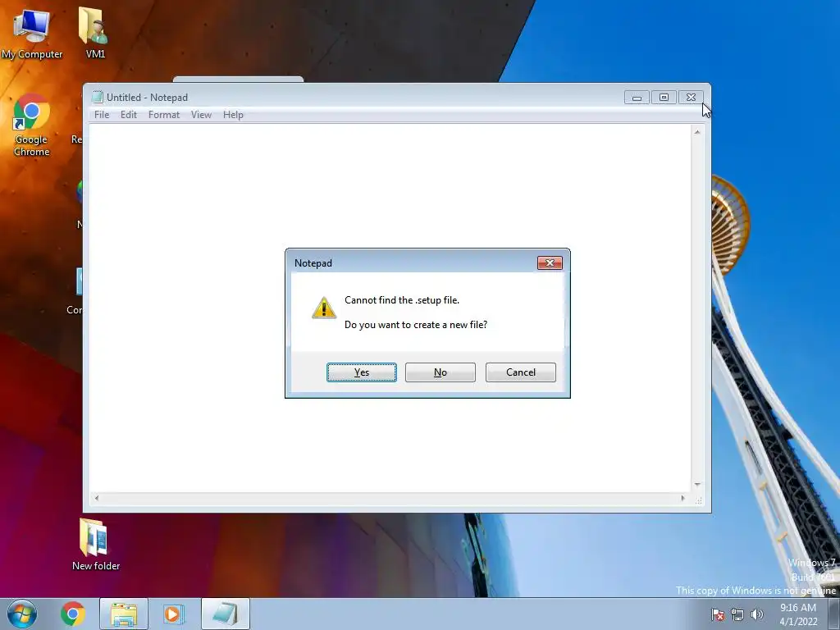Select the VM1 folder on desktop
840x630 pixels.
[95, 32]
